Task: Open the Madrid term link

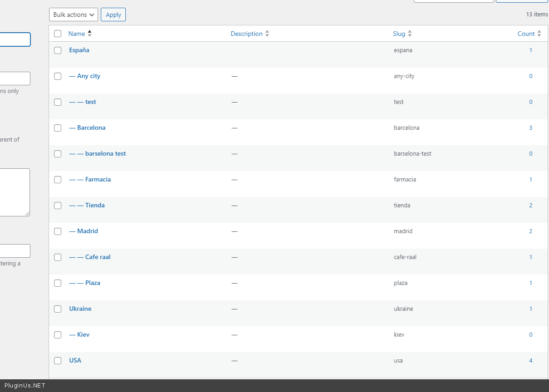Action: 87,231
